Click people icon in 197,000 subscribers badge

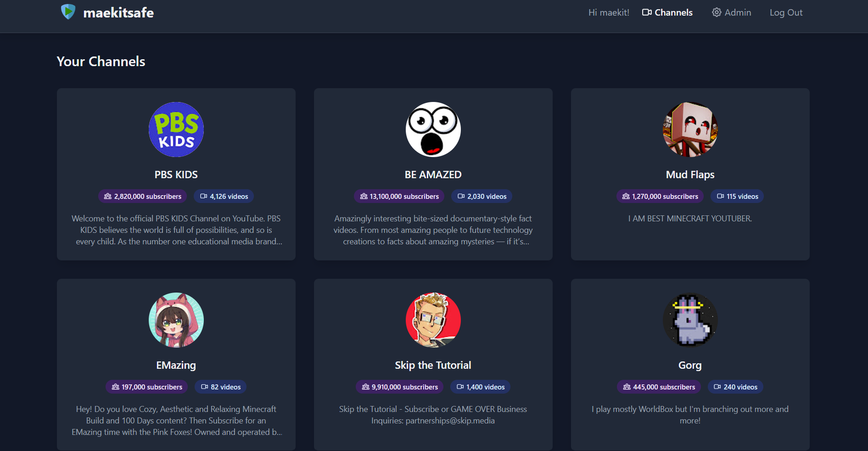(116, 387)
